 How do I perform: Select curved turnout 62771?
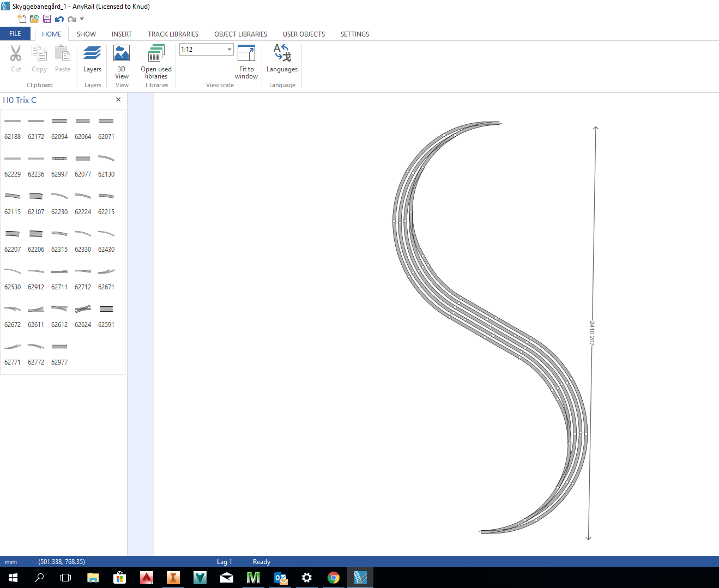[x=13, y=353]
